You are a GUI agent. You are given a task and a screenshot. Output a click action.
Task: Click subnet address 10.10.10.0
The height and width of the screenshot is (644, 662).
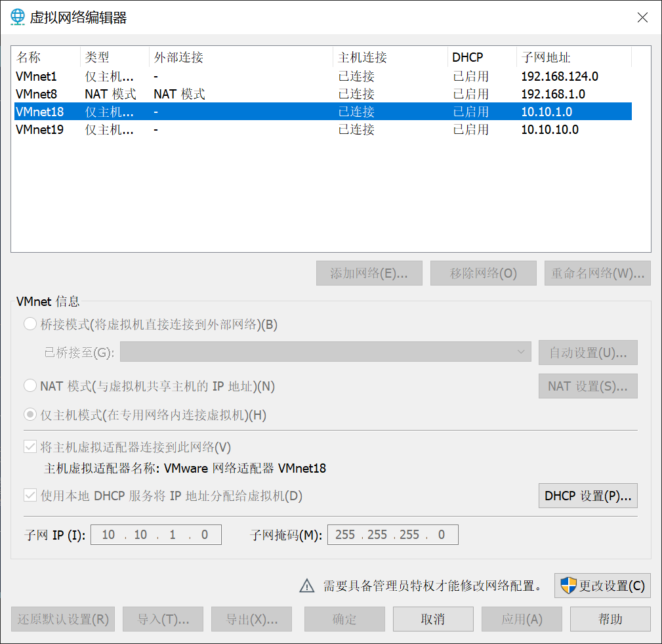[x=550, y=129]
